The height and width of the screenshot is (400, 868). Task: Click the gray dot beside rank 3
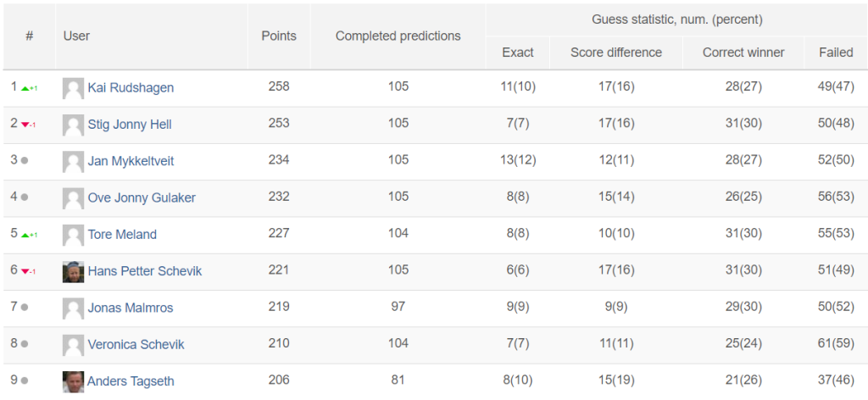[25, 161]
